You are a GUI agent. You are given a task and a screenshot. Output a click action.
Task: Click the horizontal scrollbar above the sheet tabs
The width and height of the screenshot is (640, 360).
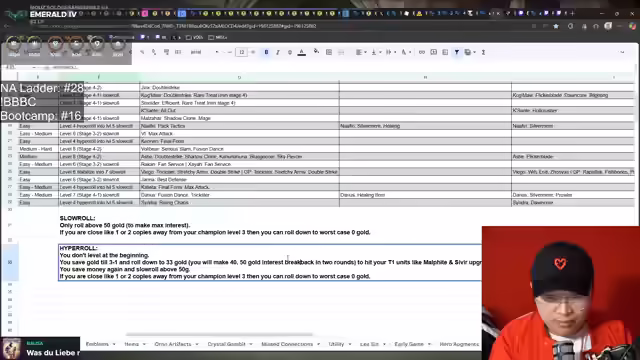[x=219, y=334]
